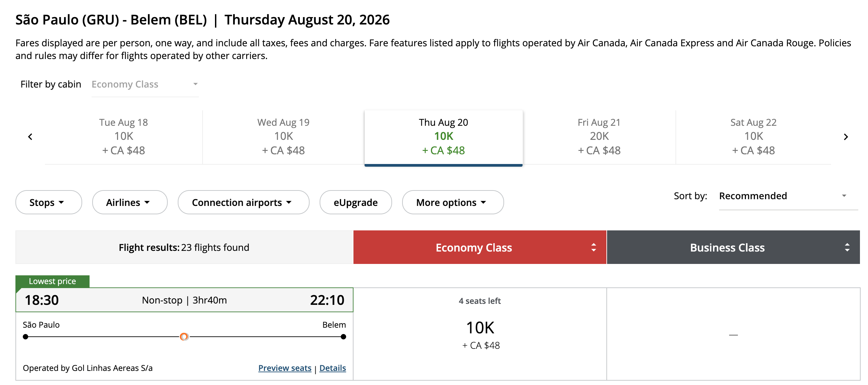Screen dimensions: 868x385
Task: Click the Gol airline logo on route line
Action: [184, 336]
